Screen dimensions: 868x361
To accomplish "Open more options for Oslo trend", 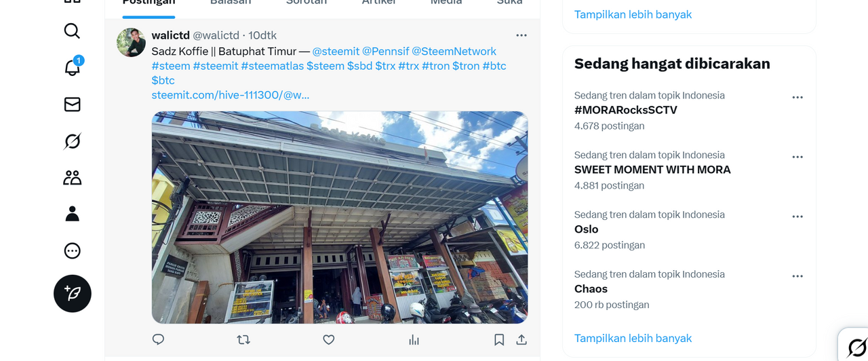I will click(797, 216).
